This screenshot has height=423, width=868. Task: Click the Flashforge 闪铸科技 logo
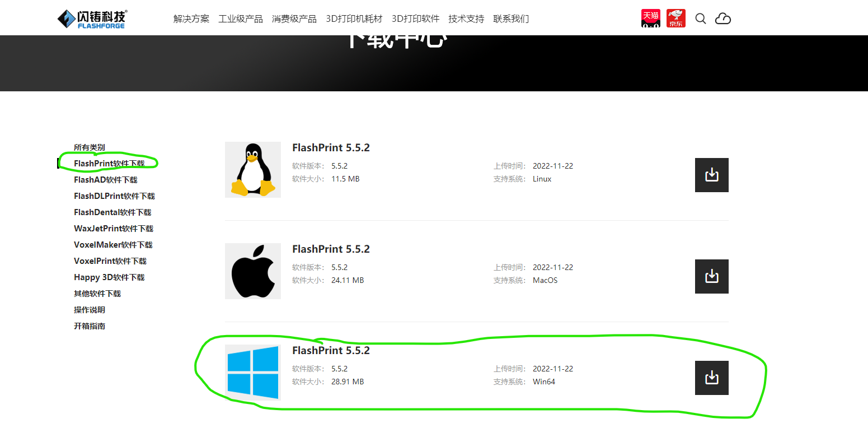[92, 18]
